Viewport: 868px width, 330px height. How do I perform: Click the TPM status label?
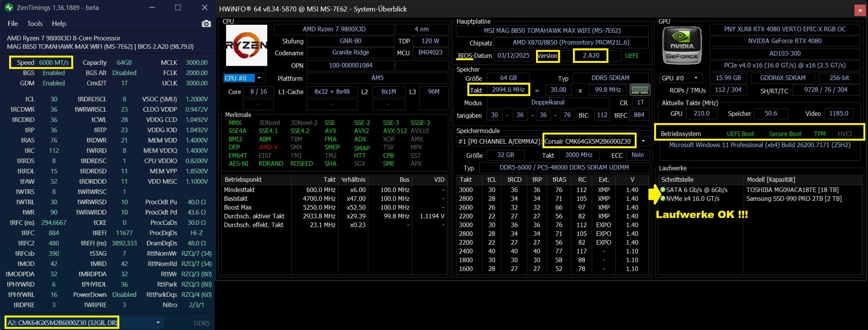click(x=820, y=134)
